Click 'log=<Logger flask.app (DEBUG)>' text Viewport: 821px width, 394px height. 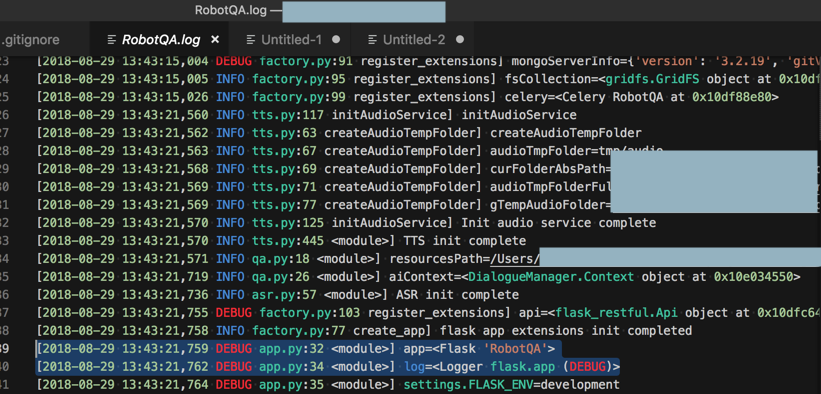512,366
